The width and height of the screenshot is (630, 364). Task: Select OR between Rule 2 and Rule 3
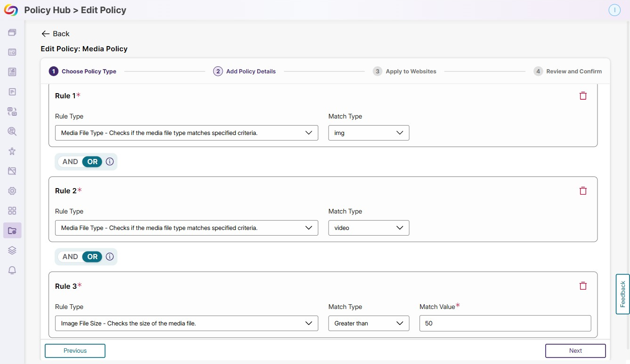(x=92, y=257)
